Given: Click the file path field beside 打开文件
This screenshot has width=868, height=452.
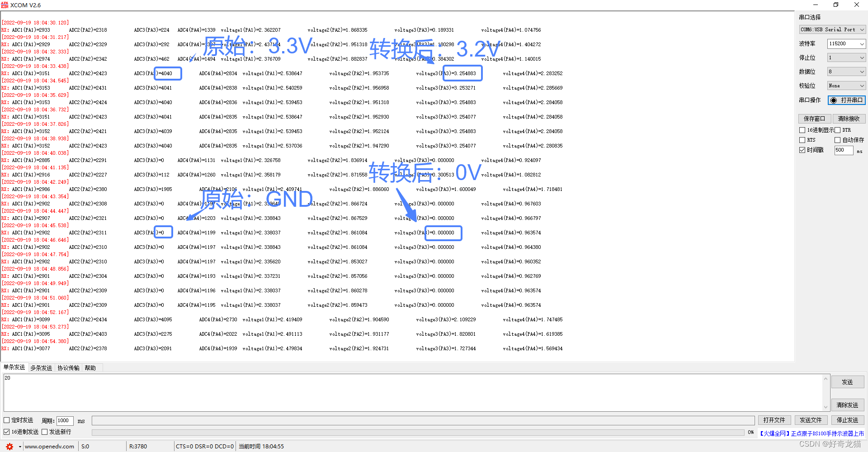Looking at the screenshot, I should point(423,420).
